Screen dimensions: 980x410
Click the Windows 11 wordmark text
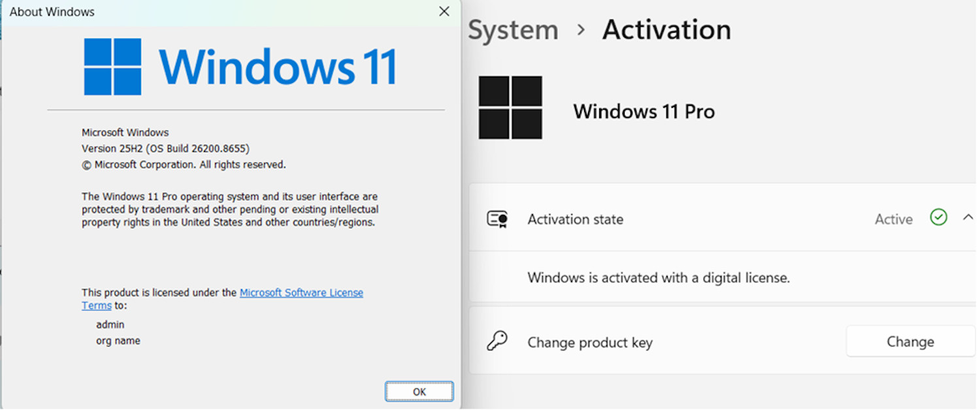pyautogui.click(x=278, y=67)
